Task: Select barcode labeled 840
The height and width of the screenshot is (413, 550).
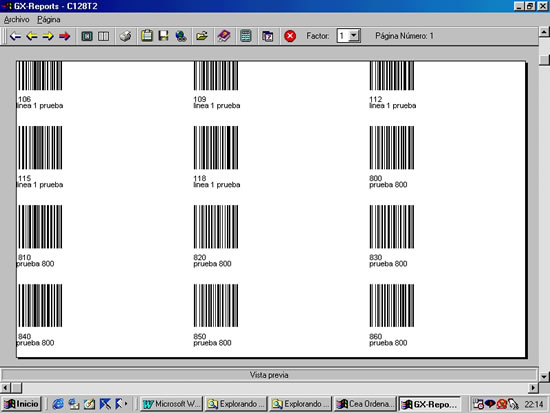Action: [40, 306]
